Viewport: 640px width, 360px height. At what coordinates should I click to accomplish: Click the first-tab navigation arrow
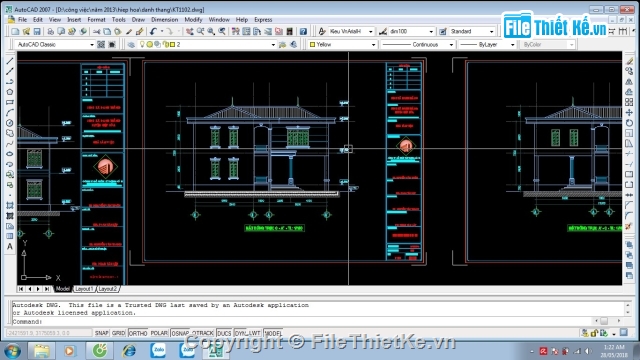coord(21,289)
